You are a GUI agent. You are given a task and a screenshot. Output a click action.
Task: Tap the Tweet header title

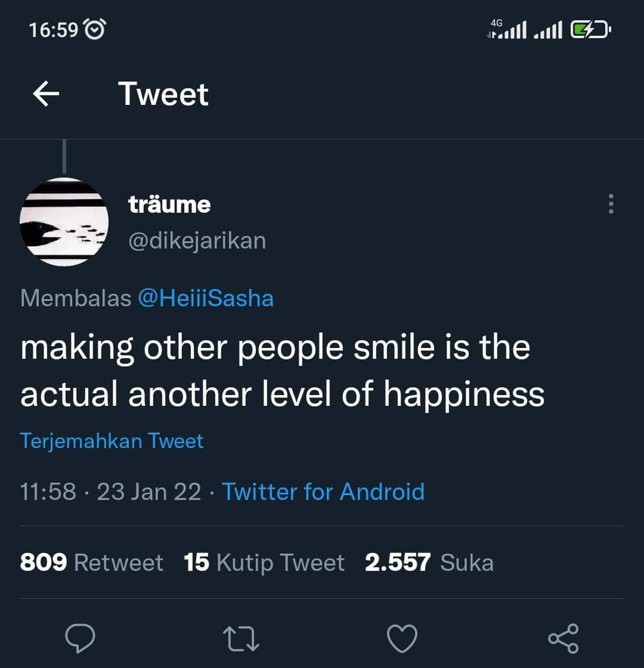163,94
